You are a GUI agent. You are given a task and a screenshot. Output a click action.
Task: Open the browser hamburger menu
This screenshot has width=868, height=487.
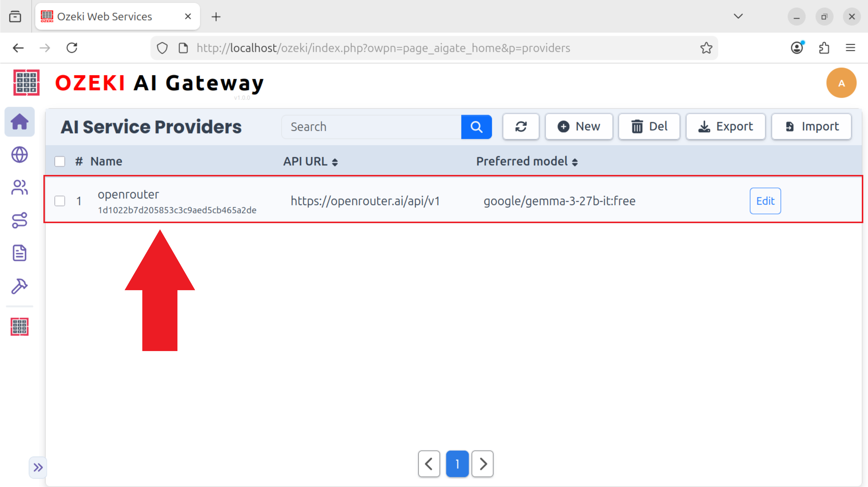coord(851,48)
